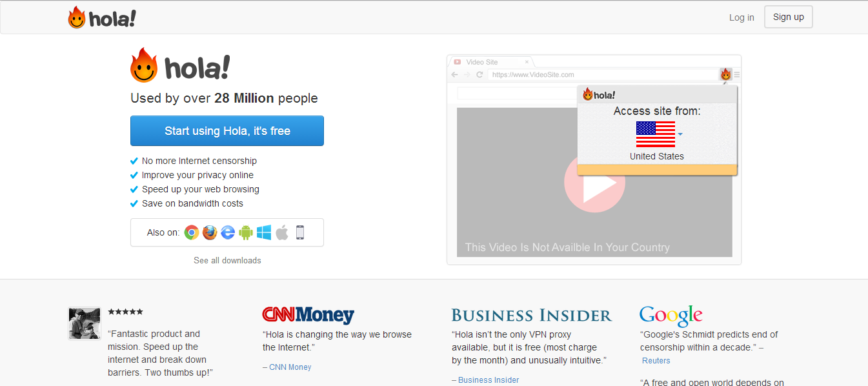The width and height of the screenshot is (868, 386).
Task: Click mock browser back arrow
Action: pos(454,75)
